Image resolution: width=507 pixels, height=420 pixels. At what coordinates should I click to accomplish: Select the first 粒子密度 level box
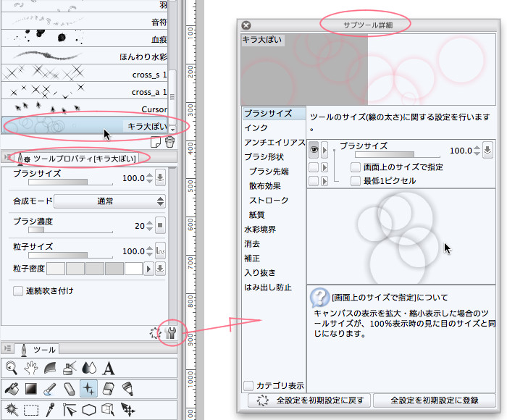[56, 269]
